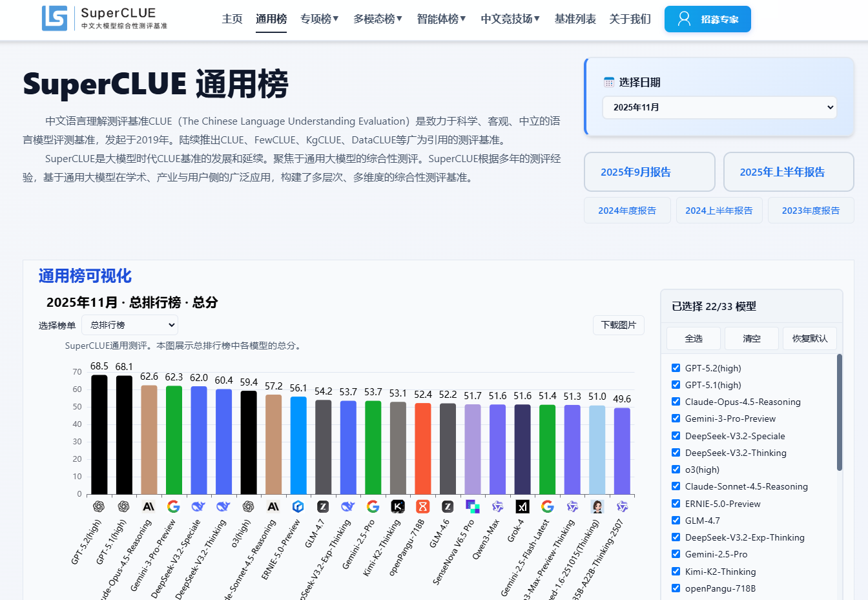The width and height of the screenshot is (868, 600).
Task: Open the 总排行榜 leaderboard selector
Action: click(x=130, y=325)
